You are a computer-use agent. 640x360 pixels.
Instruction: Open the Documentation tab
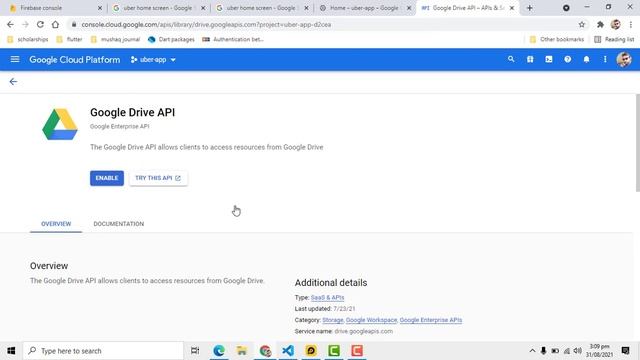click(x=119, y=224)
